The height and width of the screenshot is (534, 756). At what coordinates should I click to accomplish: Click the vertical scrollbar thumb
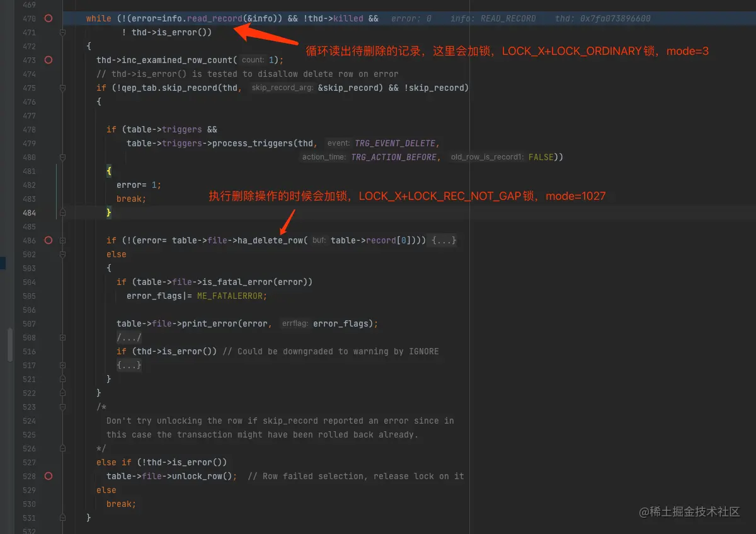coord(9,345)
